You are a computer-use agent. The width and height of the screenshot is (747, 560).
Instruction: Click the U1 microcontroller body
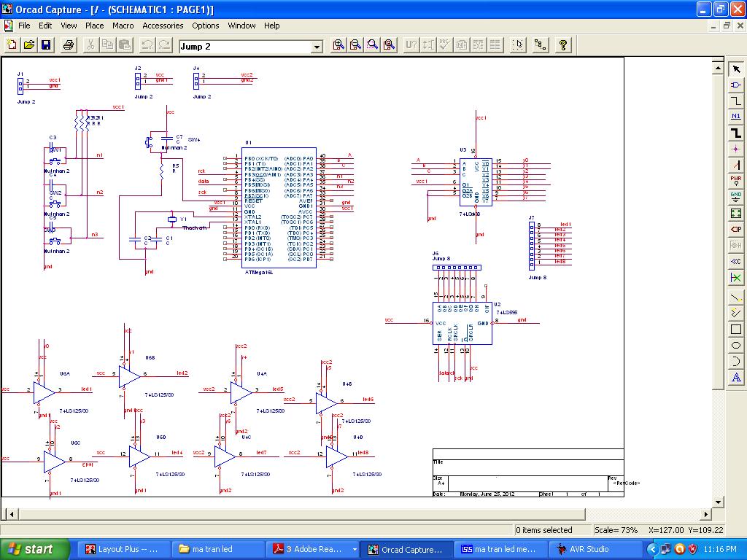[x=279, y=208]
